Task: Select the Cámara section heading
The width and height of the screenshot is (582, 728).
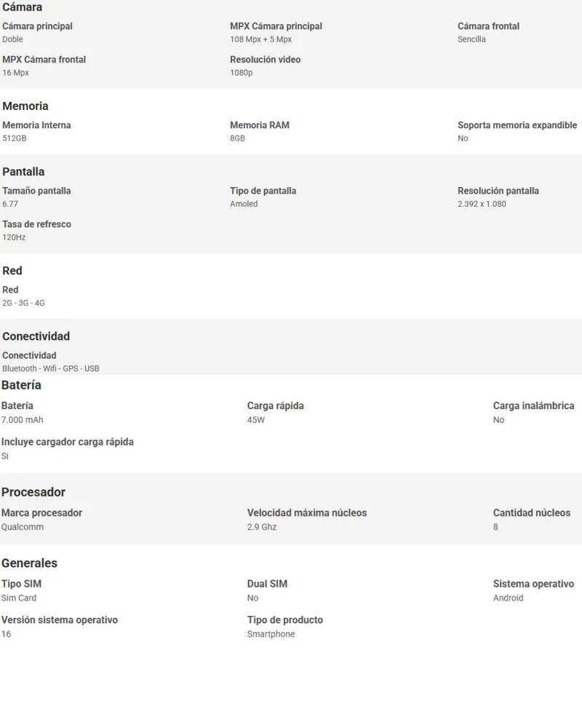Action: (22, 7)
